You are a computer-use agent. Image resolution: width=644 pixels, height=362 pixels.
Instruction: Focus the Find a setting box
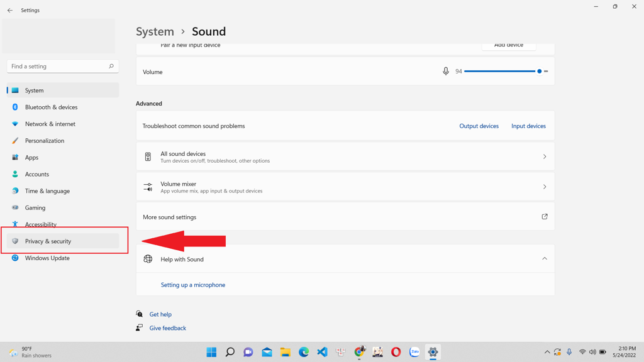tap(63, 66)
